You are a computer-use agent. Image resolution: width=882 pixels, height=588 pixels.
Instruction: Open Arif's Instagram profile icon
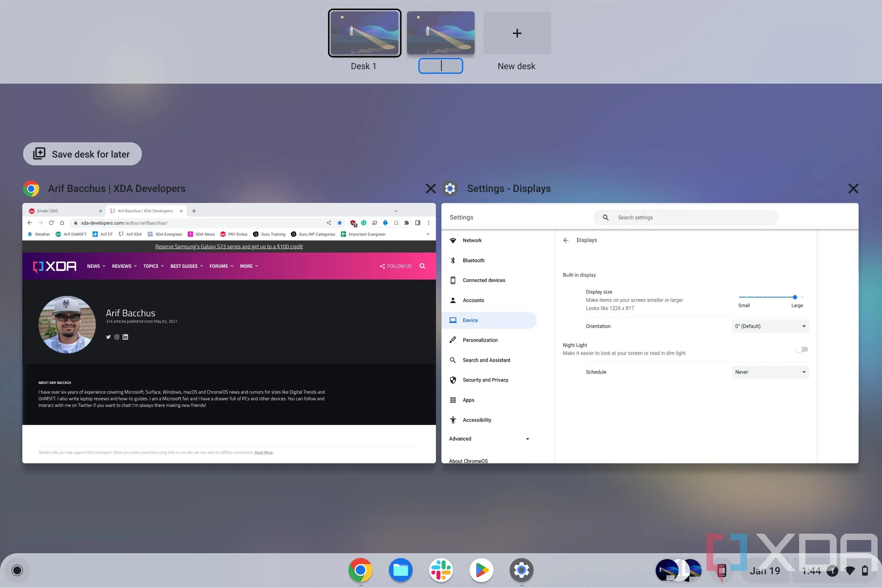[117, 337]
